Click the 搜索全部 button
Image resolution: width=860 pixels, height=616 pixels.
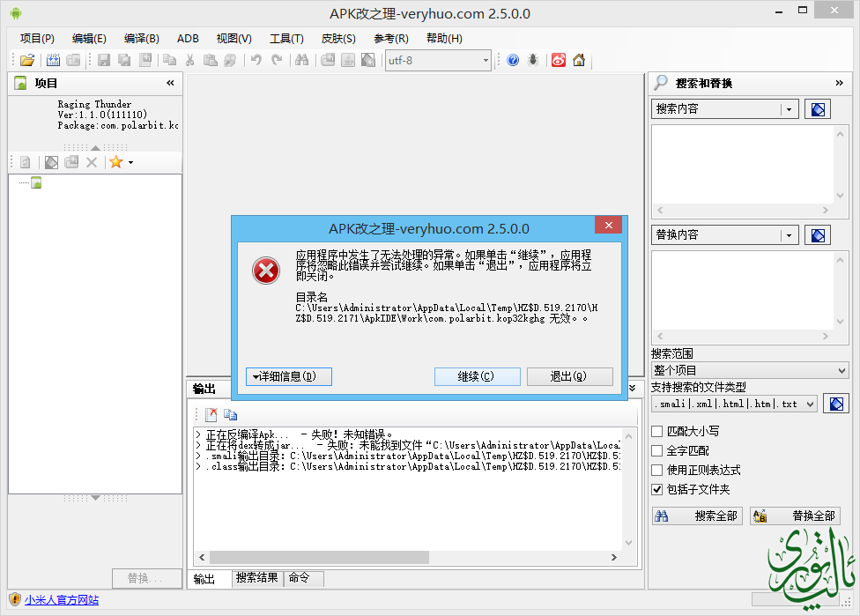697,516
